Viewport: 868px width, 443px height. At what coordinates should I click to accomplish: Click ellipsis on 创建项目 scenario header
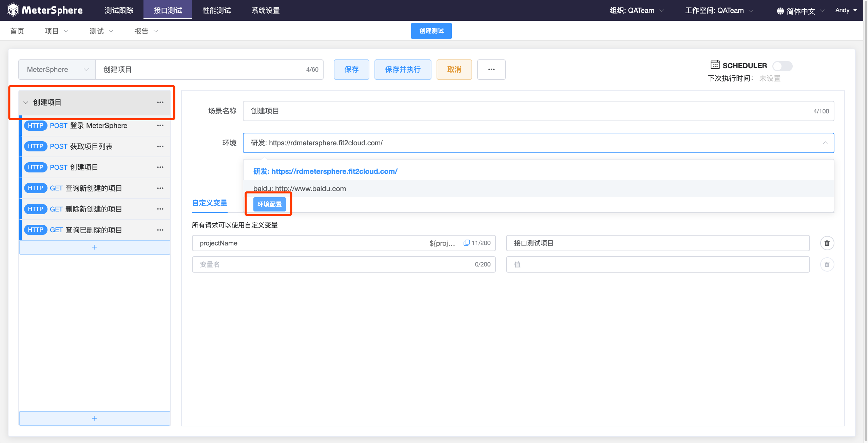point(160,102)
